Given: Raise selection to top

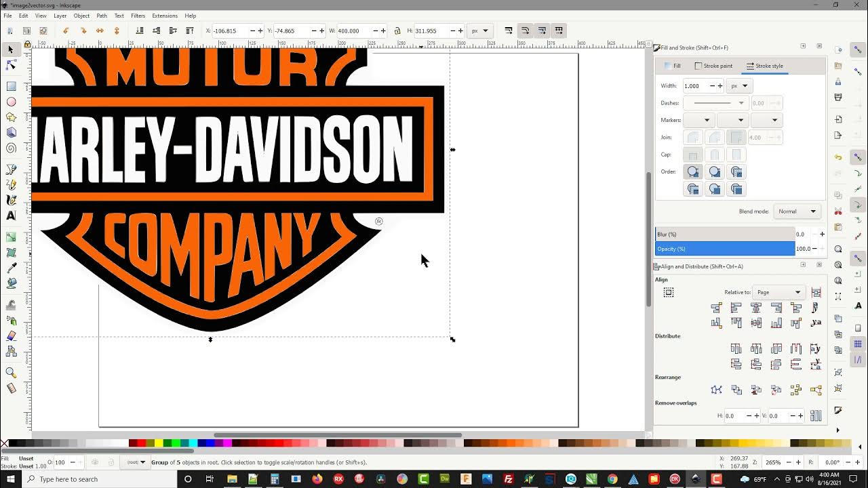Looking at the screenshot, I should click(x=190, y=30).
